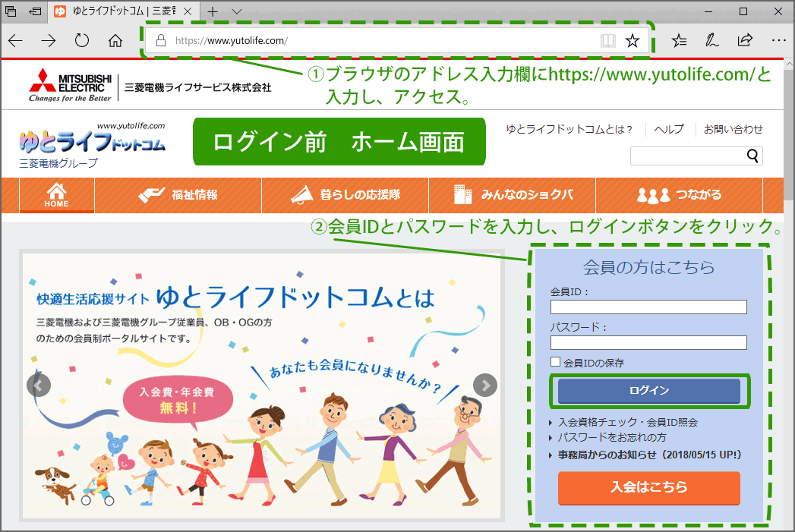Share the page via the share icon

(745, 40)
